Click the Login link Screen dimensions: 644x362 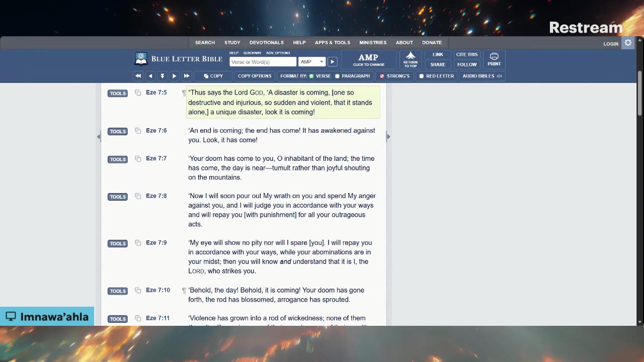[611, 44]
